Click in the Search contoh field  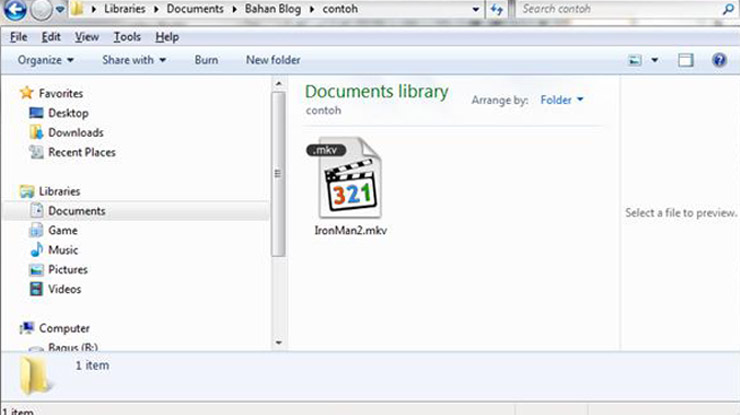point(620,8)
